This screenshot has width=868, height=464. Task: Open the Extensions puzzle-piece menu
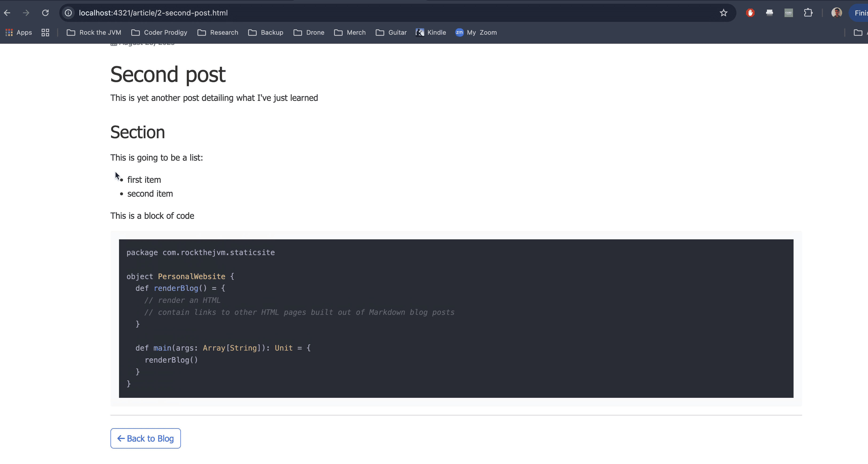click(808, 13)
